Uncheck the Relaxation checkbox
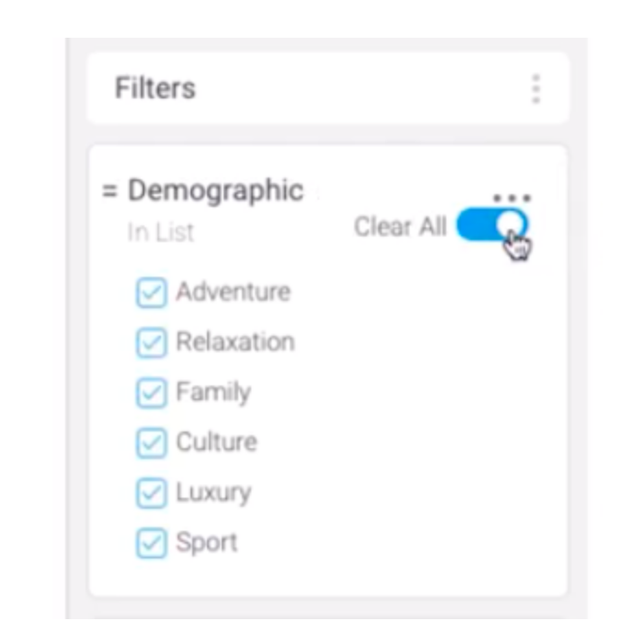Screen dimensions: 644x644 point(151,343)
